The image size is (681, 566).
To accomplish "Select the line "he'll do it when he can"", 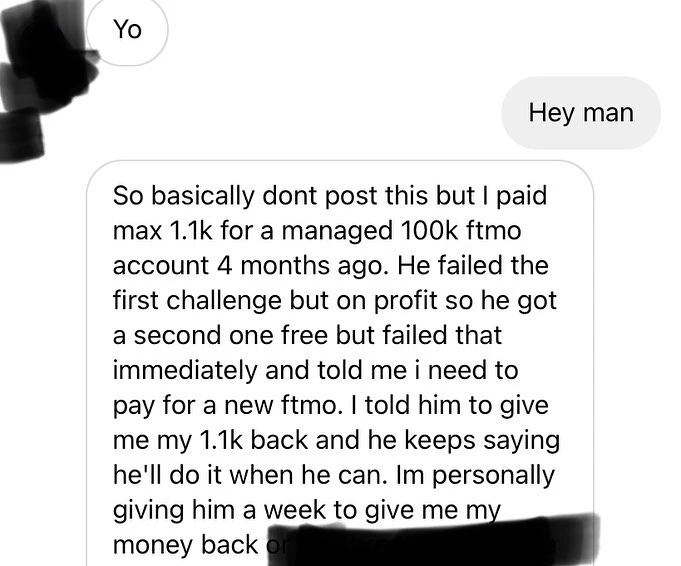I will click(334, 475).
